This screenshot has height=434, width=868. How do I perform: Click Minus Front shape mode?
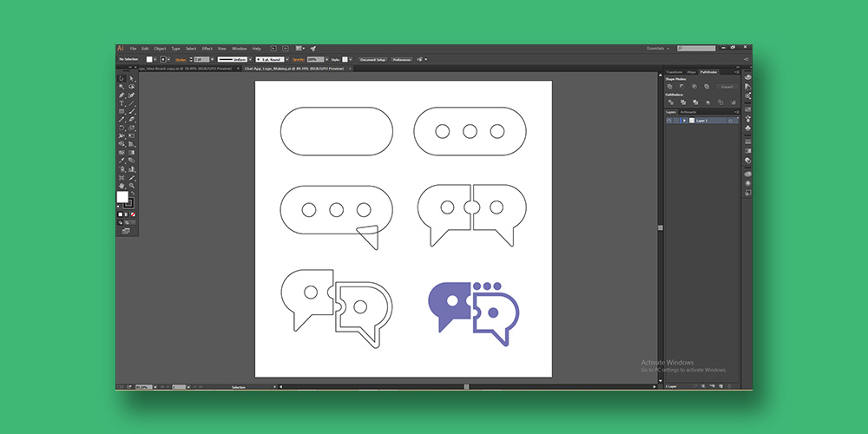pyautogui.click(x=682, y=86)
